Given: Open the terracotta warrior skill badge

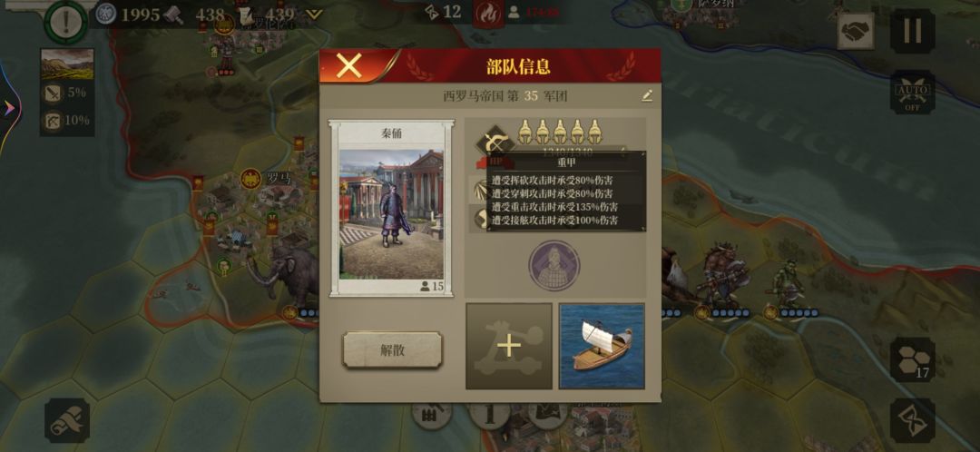Looking at the screenshot, I should coord(554,266).
